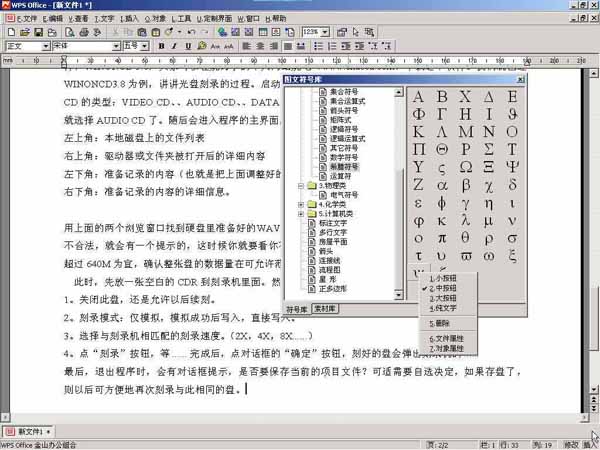
Task: Toggle Underline formatting
Action: [188, 46]
